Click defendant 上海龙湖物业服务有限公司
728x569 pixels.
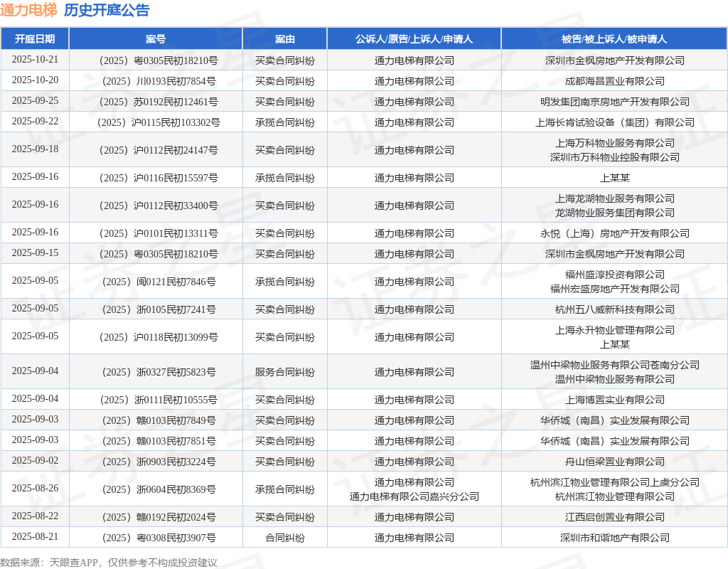(615, 199)
